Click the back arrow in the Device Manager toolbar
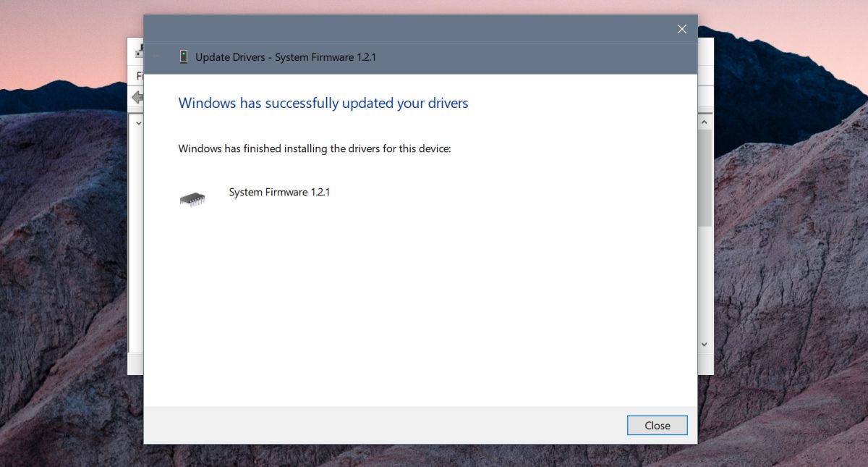This screenshot has height=467, width=868. [137, 97]
